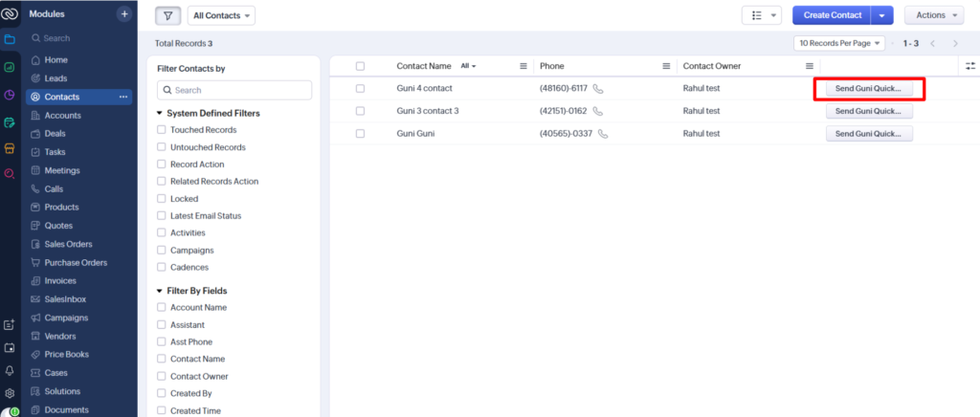Open the Guni Guni contact record
The height and width of the screenshot is (417, 980).
(415, 134)
